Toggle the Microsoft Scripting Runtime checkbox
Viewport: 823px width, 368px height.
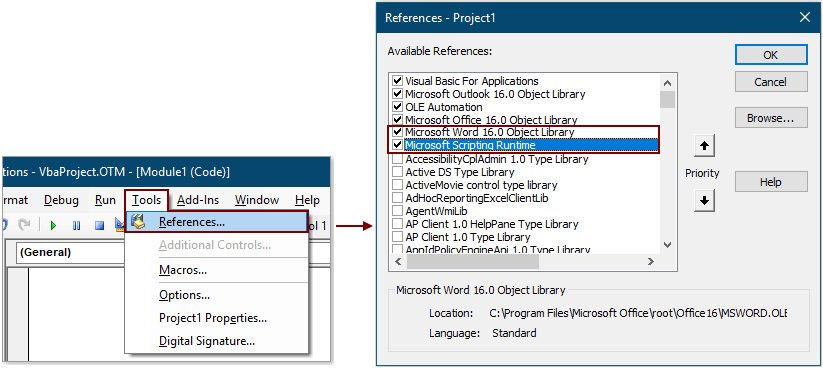click(x=397, y=145)
